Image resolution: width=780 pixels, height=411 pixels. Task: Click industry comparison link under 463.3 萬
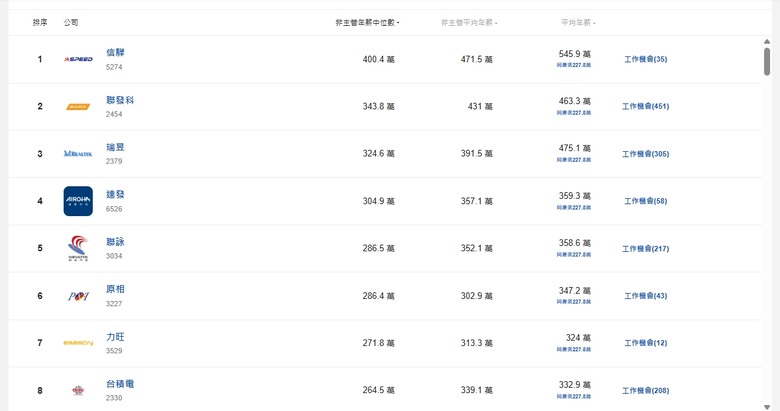[574, 112]
